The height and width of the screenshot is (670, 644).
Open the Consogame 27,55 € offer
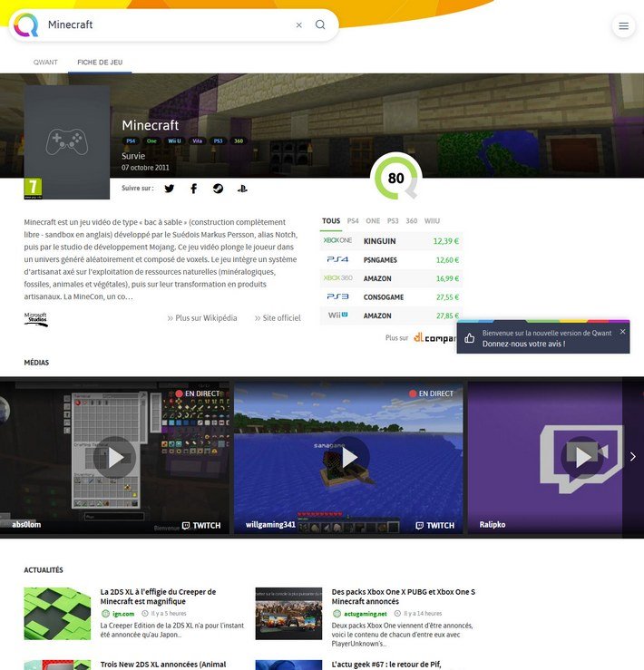(391, 297)
